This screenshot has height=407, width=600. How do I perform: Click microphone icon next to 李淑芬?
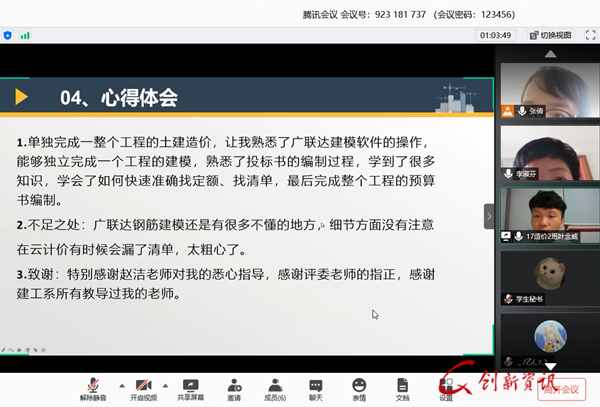[x=508, y=174]
